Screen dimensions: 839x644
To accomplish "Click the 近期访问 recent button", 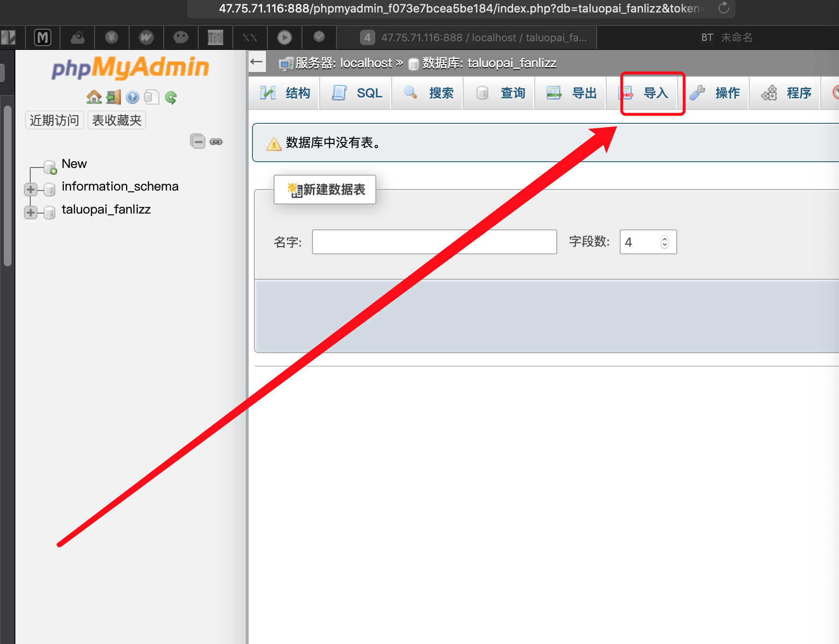I will click(54, 120).
